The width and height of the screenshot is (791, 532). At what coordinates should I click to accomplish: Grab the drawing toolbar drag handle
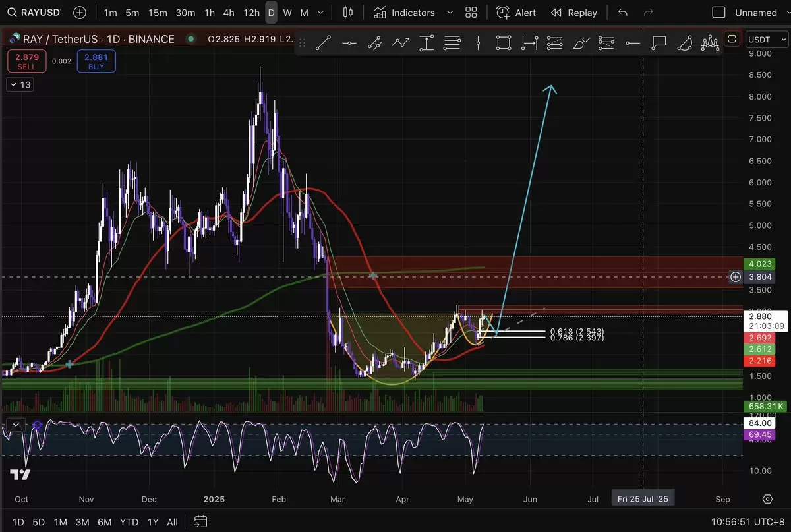303,44
